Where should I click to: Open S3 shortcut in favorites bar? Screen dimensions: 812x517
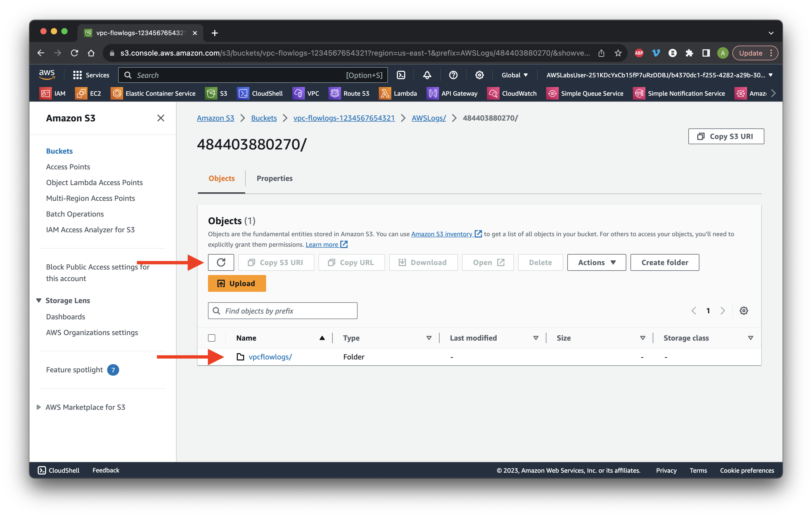click(216, 94)
